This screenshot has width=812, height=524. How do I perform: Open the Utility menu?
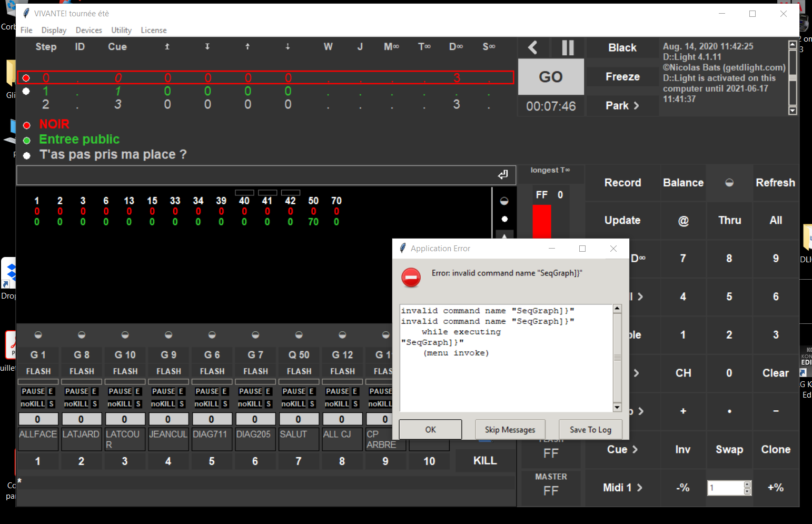click(x=121, y=31)
